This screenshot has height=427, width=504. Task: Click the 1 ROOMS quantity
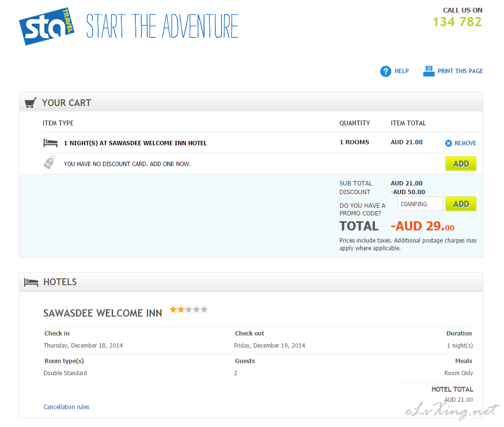354,142
